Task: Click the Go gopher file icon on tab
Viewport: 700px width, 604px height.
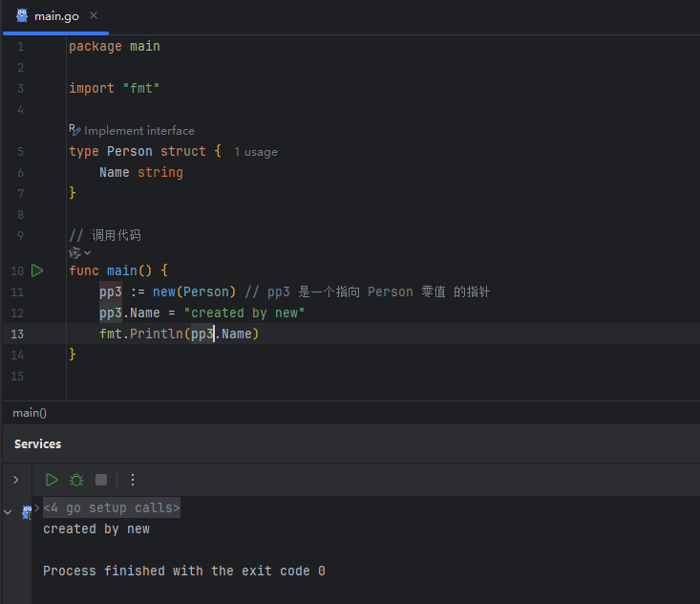Action: tap(22, 15)
